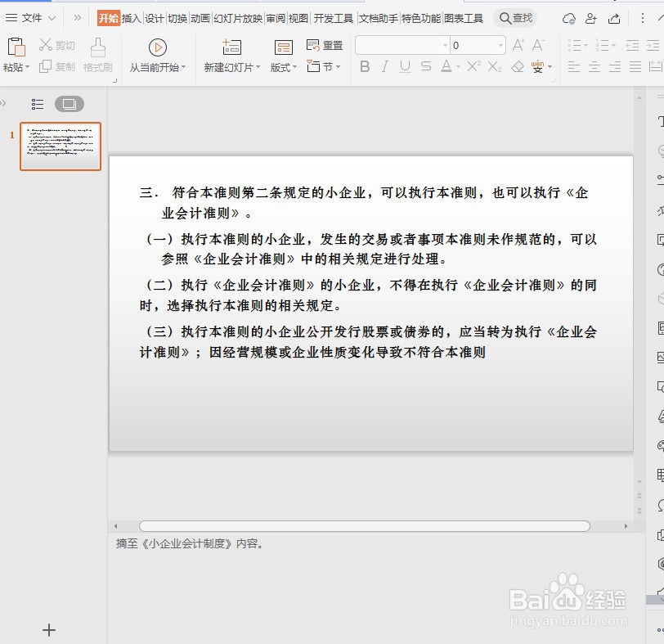
Task: Add new slide with plus button
Action: 49,630
